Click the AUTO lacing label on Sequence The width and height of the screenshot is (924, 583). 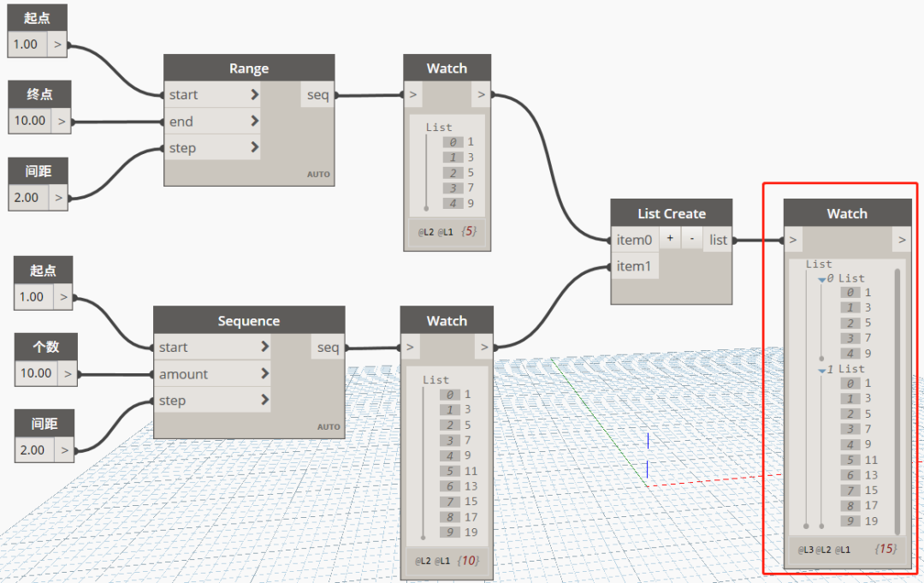coord(329,427)
